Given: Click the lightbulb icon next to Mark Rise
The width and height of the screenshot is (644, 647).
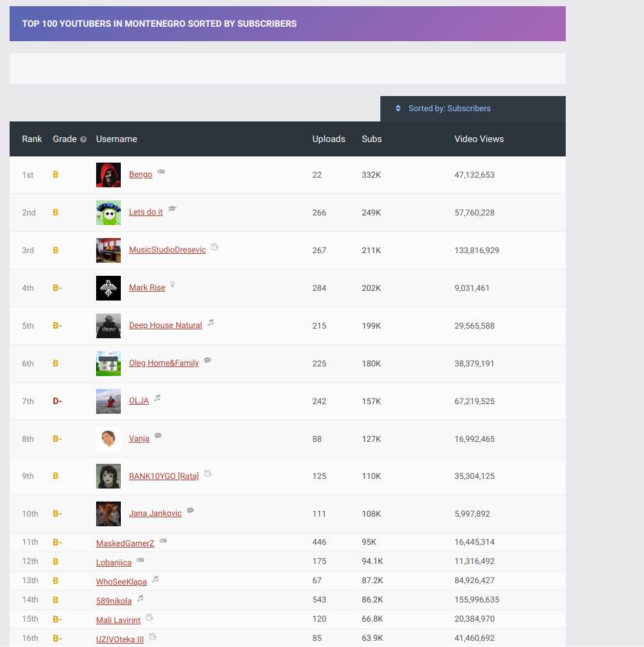Looking at the screenshot, I should (x=172, y=285).
